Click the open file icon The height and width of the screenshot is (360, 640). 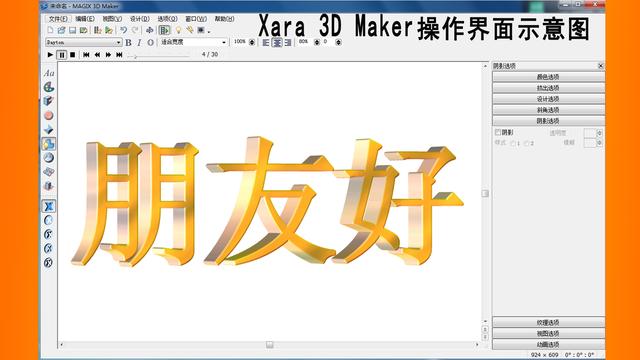click(62, 30)
